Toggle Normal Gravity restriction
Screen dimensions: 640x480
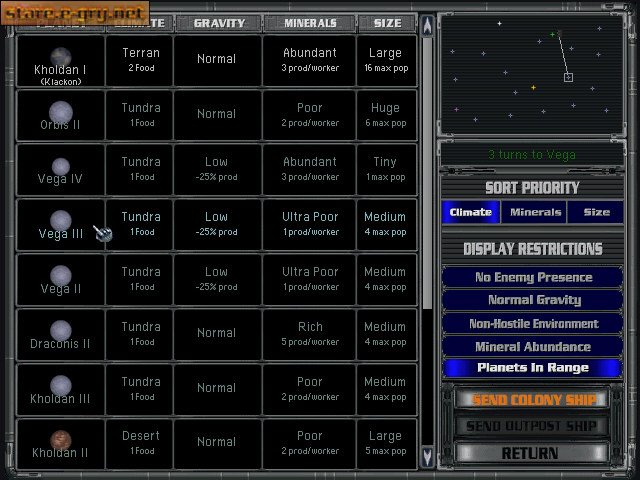(x=533, y=300)
